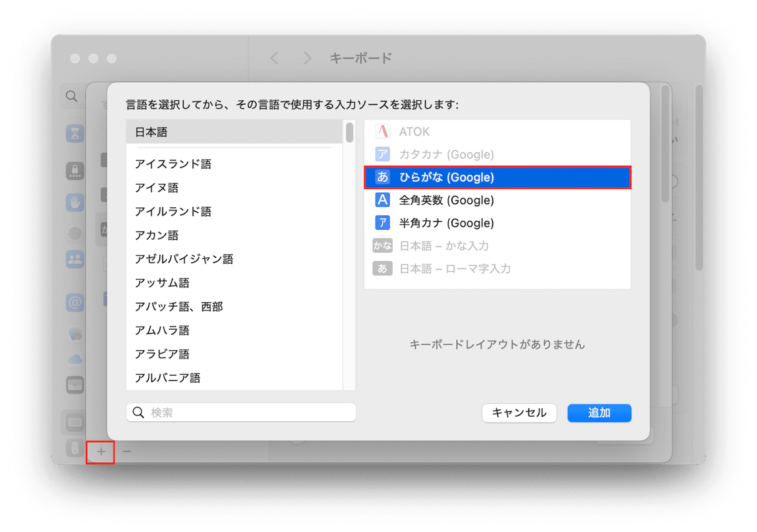
Task: Click the カタカナ (Google) input source icon
Action: (382, 154)
